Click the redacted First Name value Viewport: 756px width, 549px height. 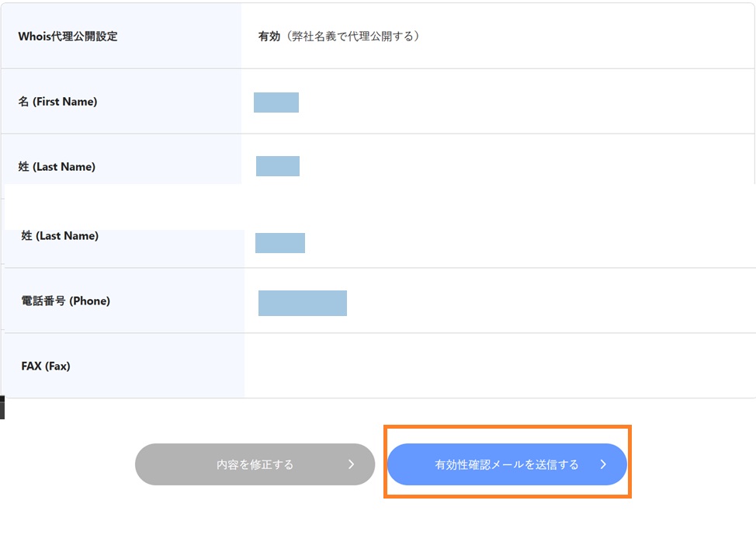(x=276, y=103)
